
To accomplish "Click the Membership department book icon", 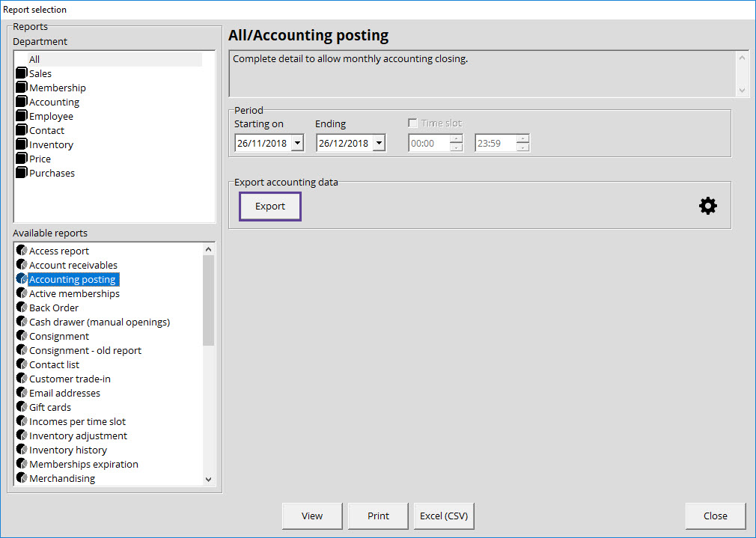I will point(21,87).
